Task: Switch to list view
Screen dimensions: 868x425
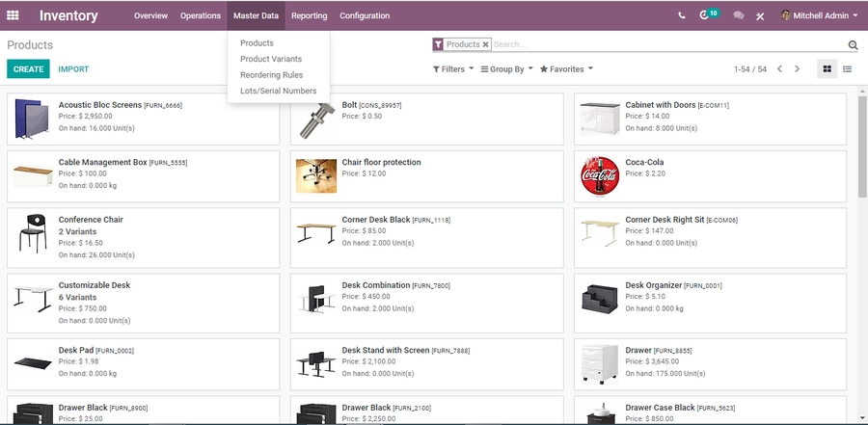Action: [848, 69]
